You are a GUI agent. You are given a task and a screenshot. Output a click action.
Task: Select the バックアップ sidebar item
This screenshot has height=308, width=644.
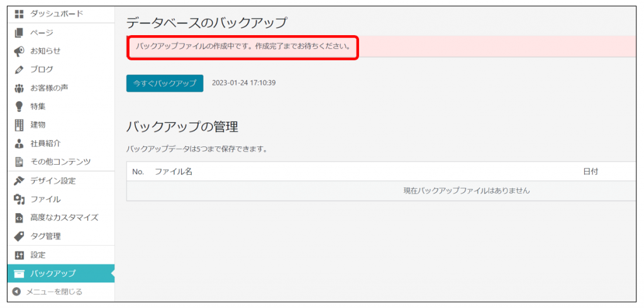pyautogui.click(x=53, y=273)
